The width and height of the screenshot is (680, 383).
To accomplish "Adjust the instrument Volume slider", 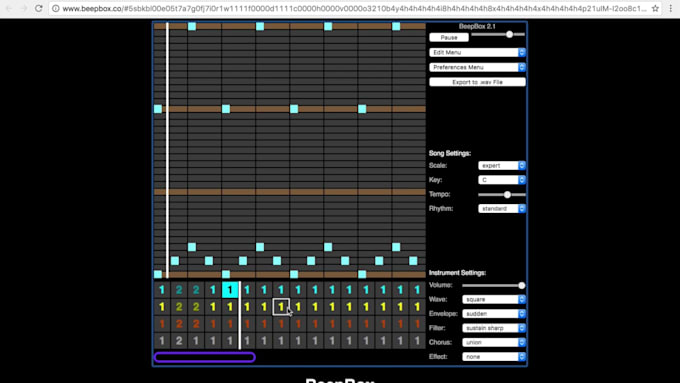I will pyautogui.click(x=494, y=285).
